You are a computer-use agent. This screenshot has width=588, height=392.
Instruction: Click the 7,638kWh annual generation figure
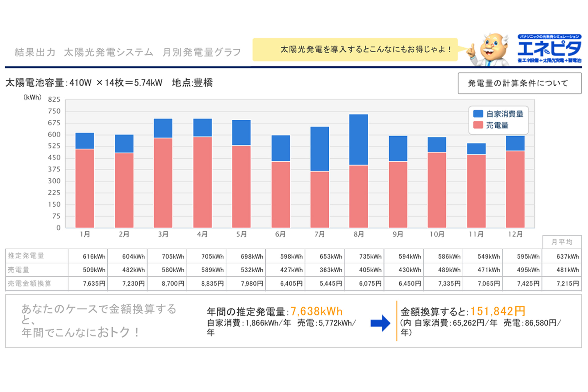pyautogui.click(x=316, y=311)
